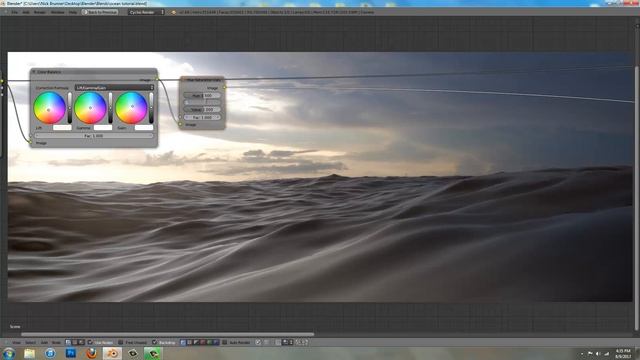The image size is (640, 360).
Task: Click the Lift white color swatch
Action: pos(62,127)
